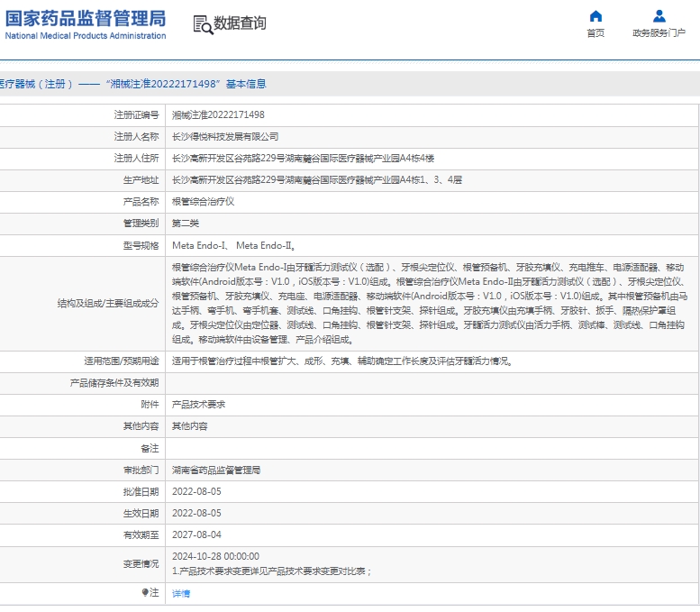Click the 首页 home icon
This screenshot has width=700, height=612.
tap(595, 16)
